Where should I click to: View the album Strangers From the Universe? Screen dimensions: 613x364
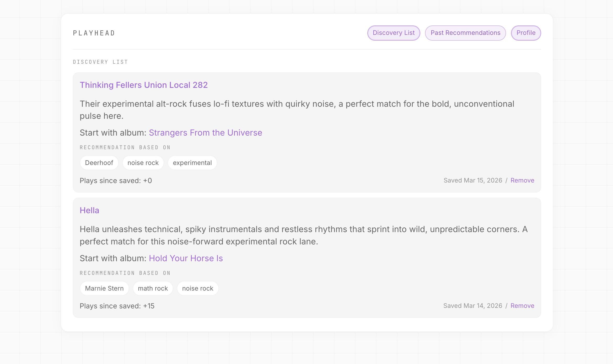click(205, 133)
